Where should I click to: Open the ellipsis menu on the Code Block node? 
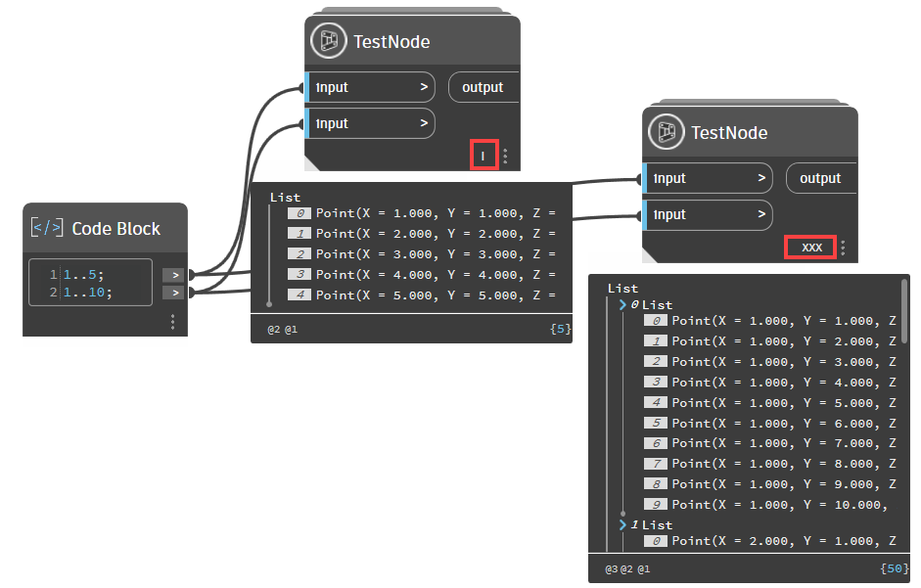click(172, 320)
